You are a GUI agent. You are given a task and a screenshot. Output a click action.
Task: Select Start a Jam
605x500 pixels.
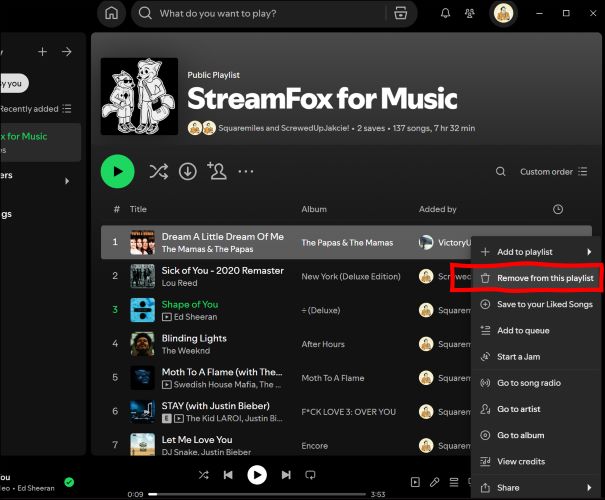536,357
